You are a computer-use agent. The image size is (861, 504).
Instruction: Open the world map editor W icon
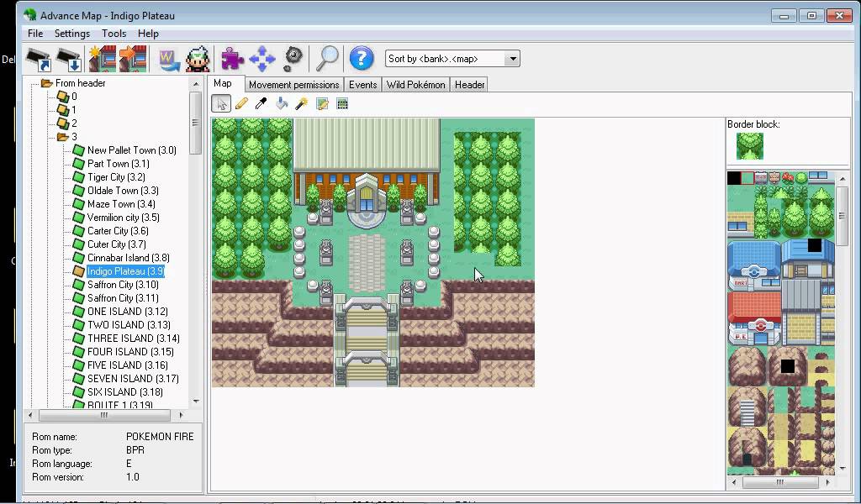168,60
